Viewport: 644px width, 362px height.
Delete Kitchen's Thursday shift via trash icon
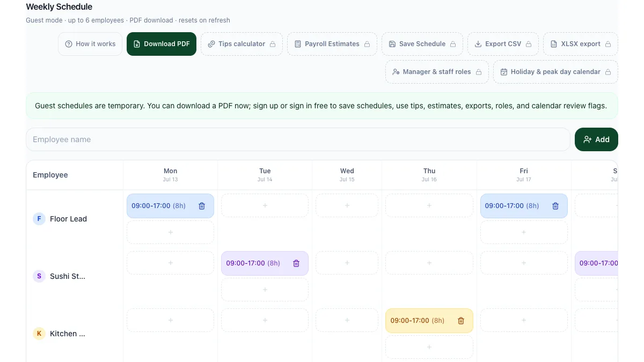tap(460, 321)
